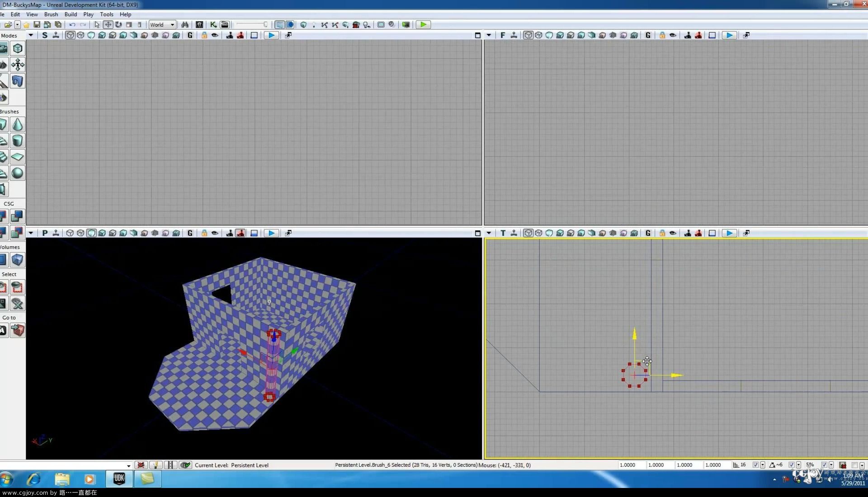Open Unreal Kismet with the K icon
The height and width of the screenshot is (497, 868).
click(213, 25)
